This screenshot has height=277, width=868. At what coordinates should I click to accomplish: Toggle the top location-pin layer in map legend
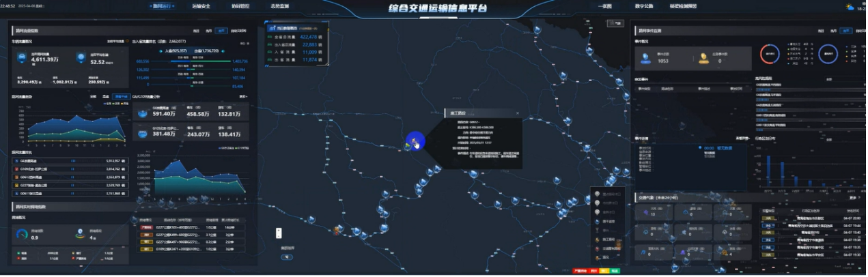[x=598, y=194]
